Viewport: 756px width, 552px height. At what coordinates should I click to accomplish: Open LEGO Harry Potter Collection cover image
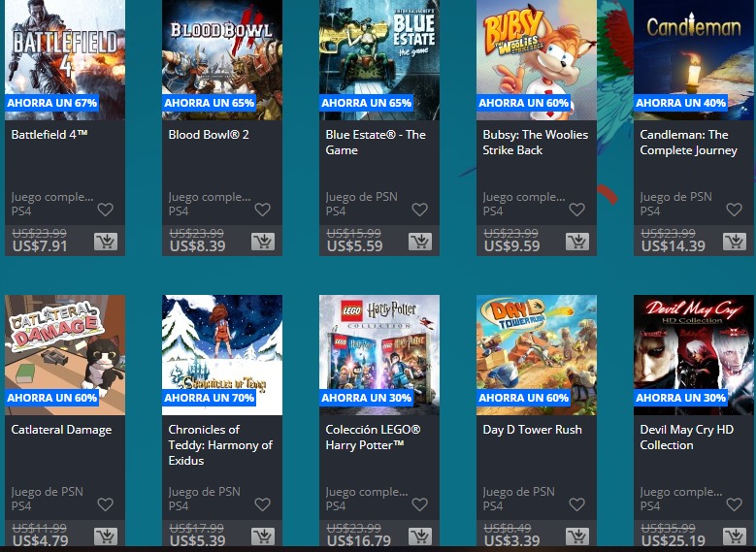pos(379,355)
